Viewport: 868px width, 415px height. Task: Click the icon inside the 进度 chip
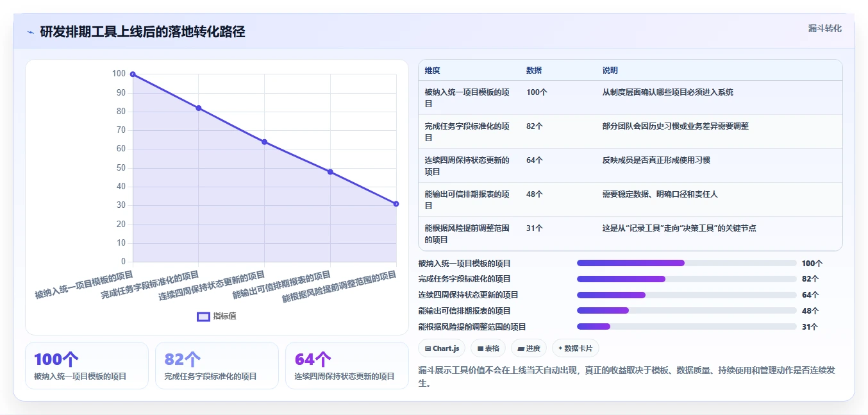click(521, 349)
